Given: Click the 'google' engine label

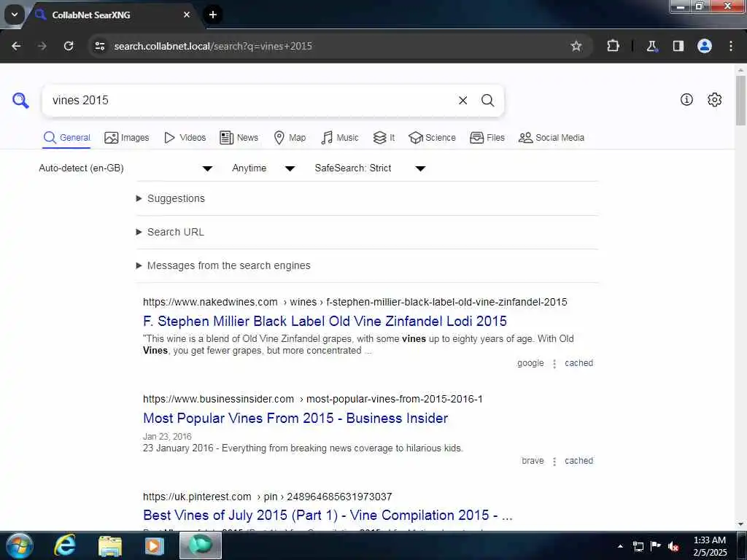Looking at the screenshot, I should [530, 363].
